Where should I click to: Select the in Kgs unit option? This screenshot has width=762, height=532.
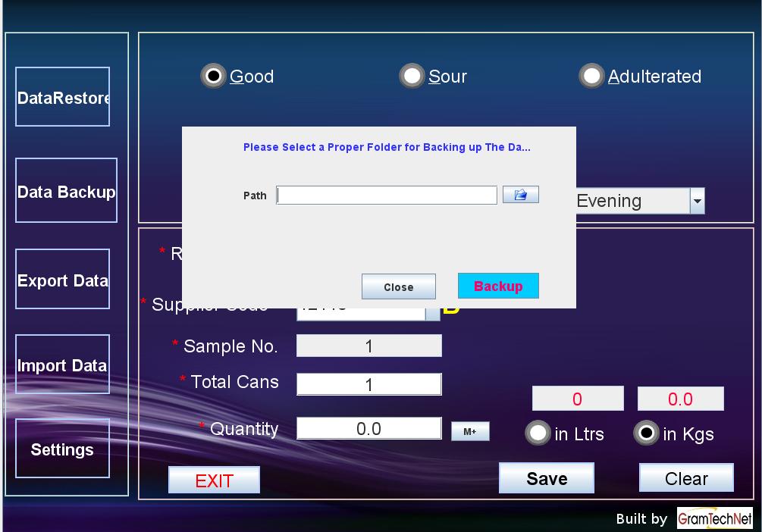(646, 433)
